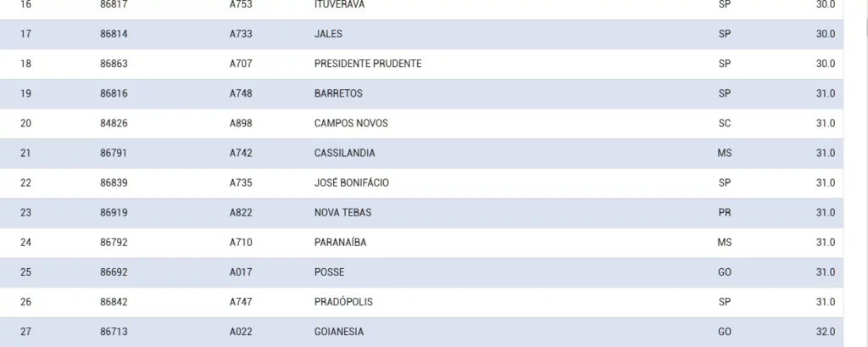The width and height of the screenshot is (868, 347).
Task: Click the CASSILANDIA station name
Action: click(344, 153)
